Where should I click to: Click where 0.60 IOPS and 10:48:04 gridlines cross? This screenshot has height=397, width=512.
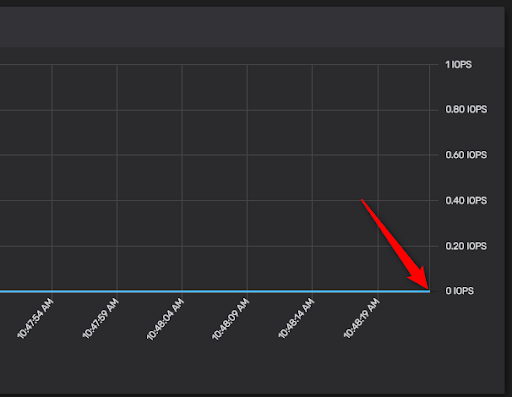tap(182, 155)
